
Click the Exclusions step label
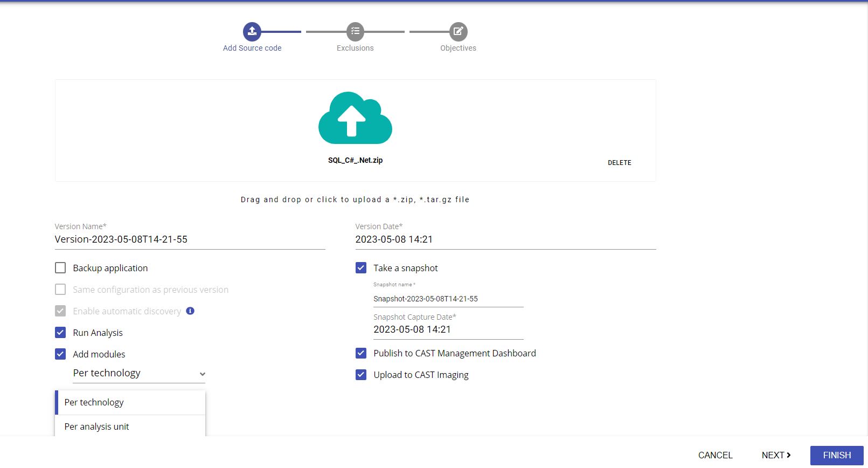click(355, 48)
